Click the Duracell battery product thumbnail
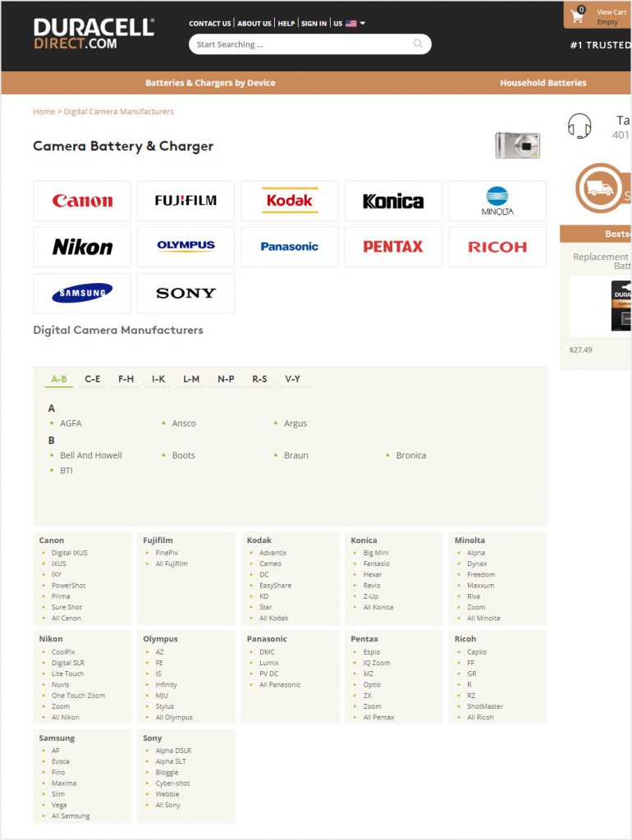Viewport: 632px width, 840px height. pyautogui.click(x=621, y=307)
